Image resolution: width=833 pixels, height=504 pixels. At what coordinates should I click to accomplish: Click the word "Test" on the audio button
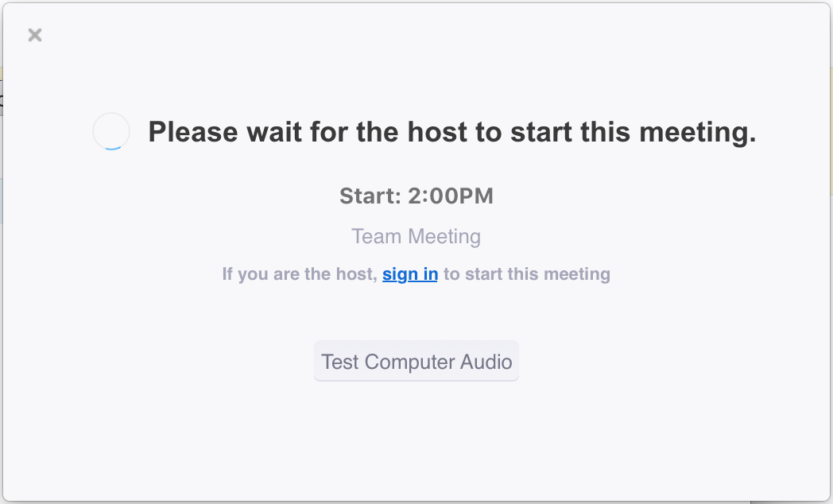tap(340, 362)
